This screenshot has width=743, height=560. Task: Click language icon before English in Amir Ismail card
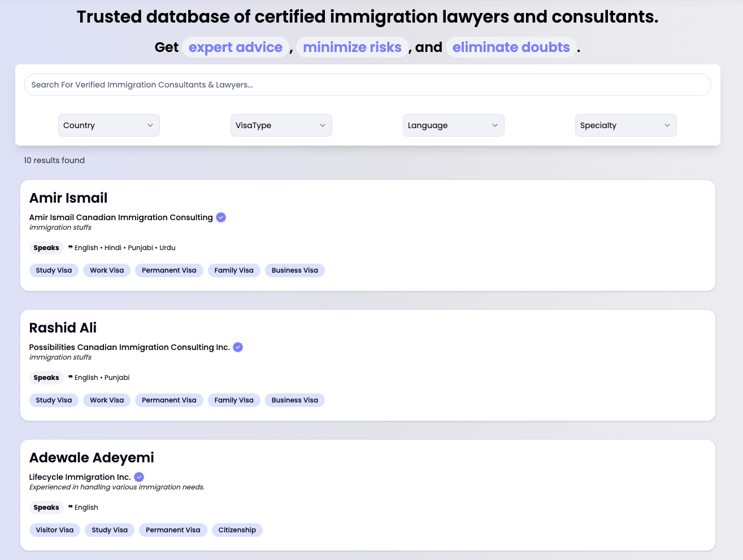(x=71, y=247)
